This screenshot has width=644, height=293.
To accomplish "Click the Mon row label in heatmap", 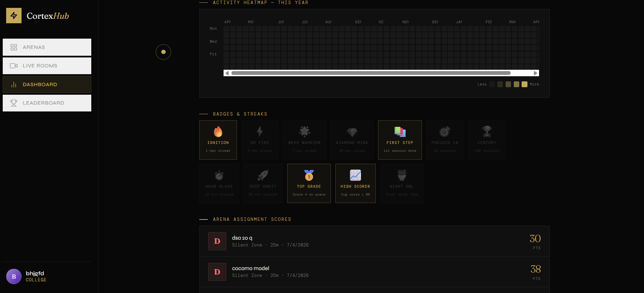I will point(213,29).
